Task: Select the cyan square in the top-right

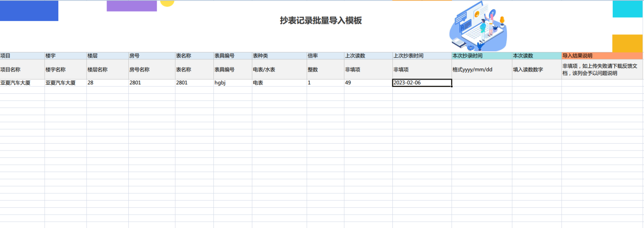Action: 627,9
